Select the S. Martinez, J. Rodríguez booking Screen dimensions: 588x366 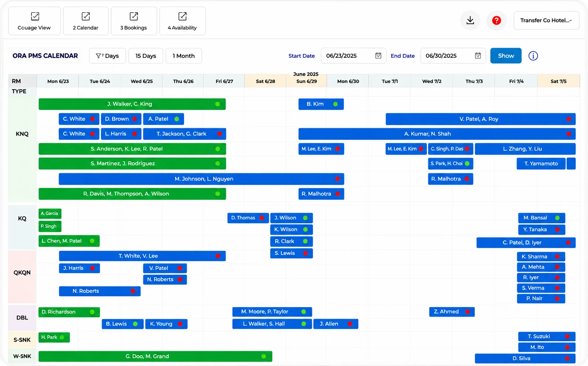tap(132, 164)
